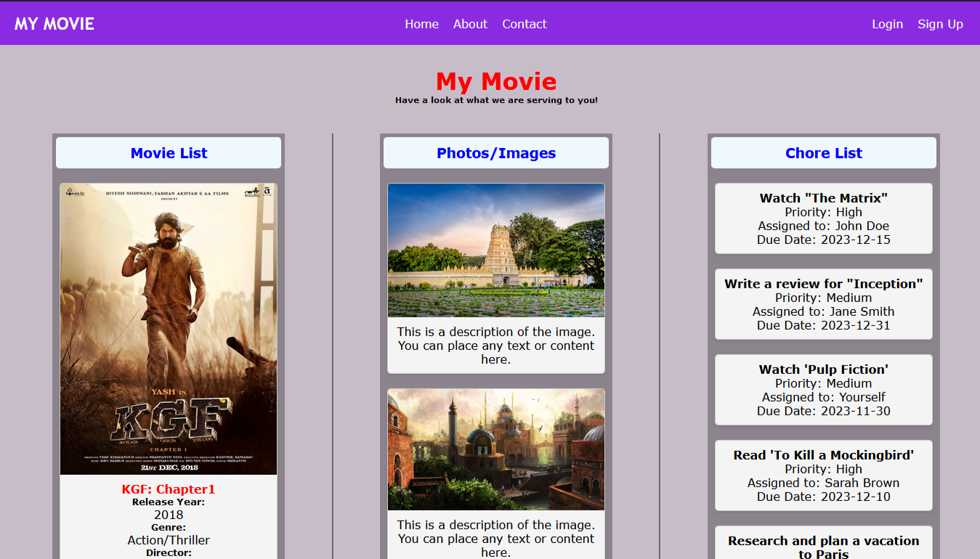Screen dimensions: 980x559
Task: Click the Watch 'Pulp Fiction' chore card
Action: coord(823,390)
